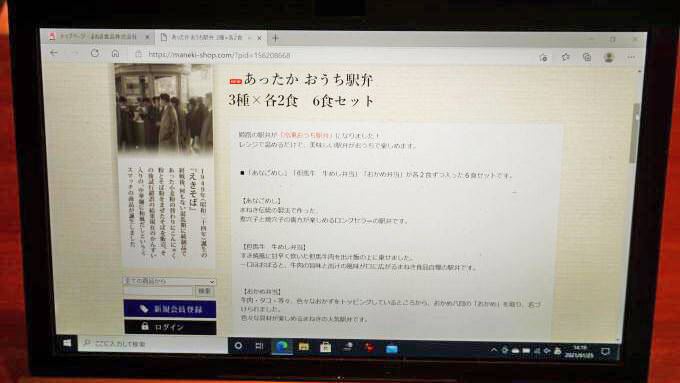Open Cortana circle icon on taskbar

click(238, 346)
